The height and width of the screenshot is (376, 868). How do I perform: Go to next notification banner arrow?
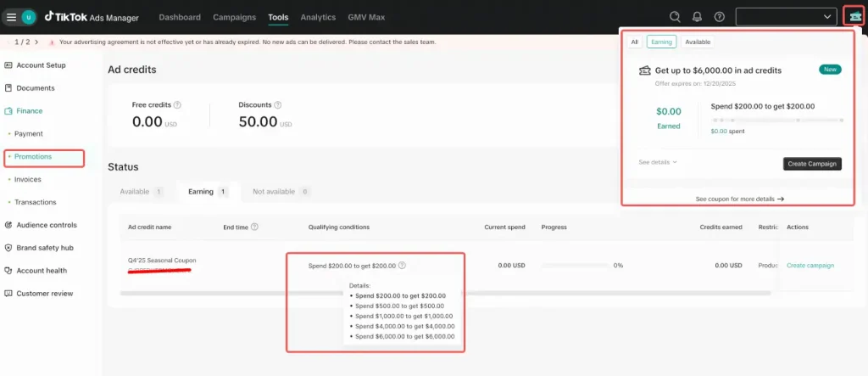click(36, 42)
